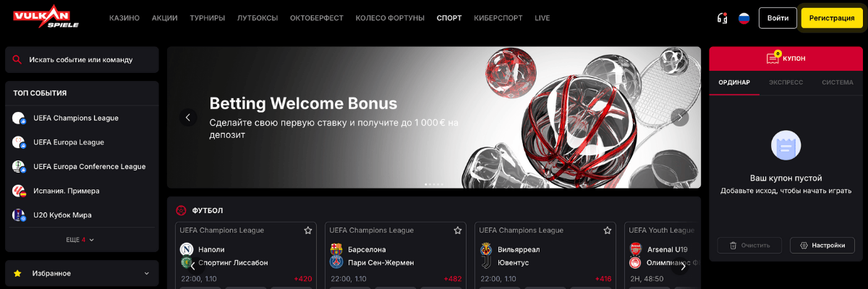Expand the Избранное section
The image size is (868, 289).
82,274
